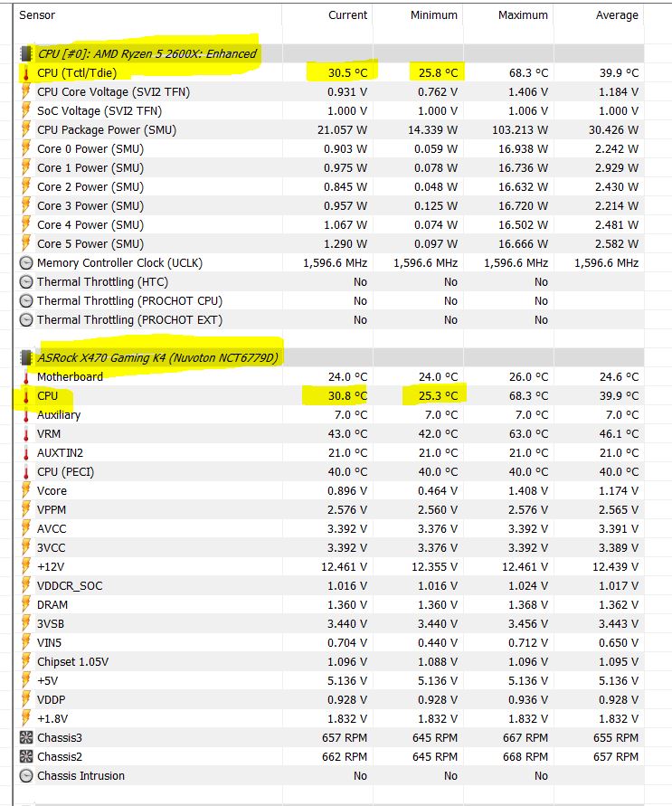Click lightning icon of CPU Core Voltage row
The image size is (672, 806).
coord(25,92)
